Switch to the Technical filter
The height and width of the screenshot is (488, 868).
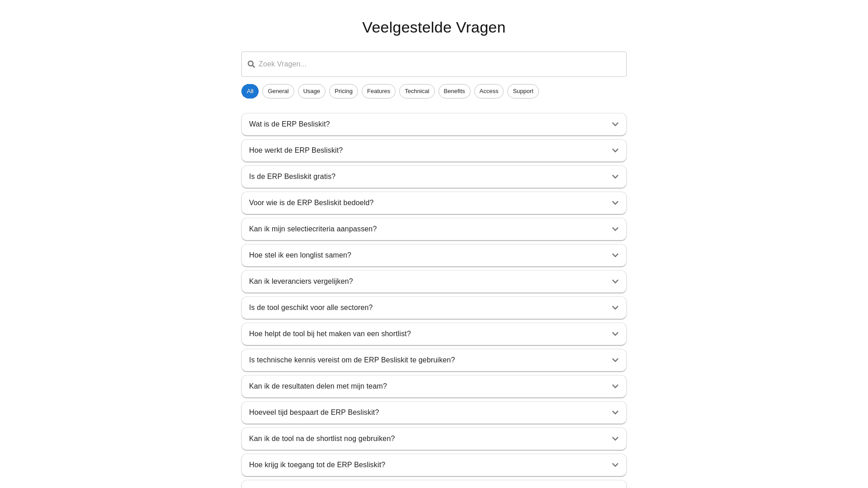(x=417, y=91)
